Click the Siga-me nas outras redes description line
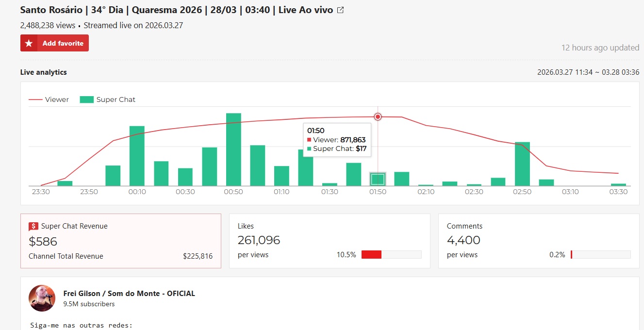 point(81,325)
